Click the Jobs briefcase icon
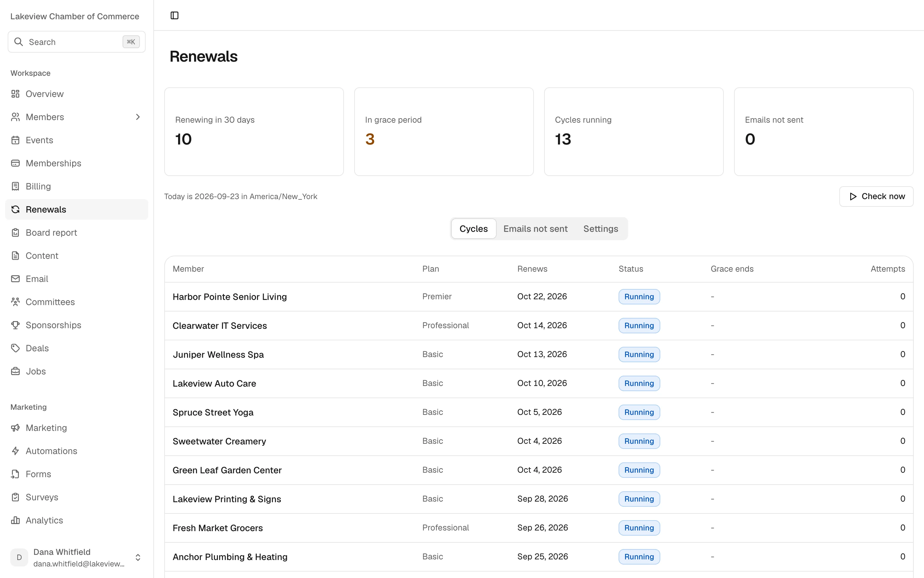This screenshot has height=578, width=924. click(15, 371)
